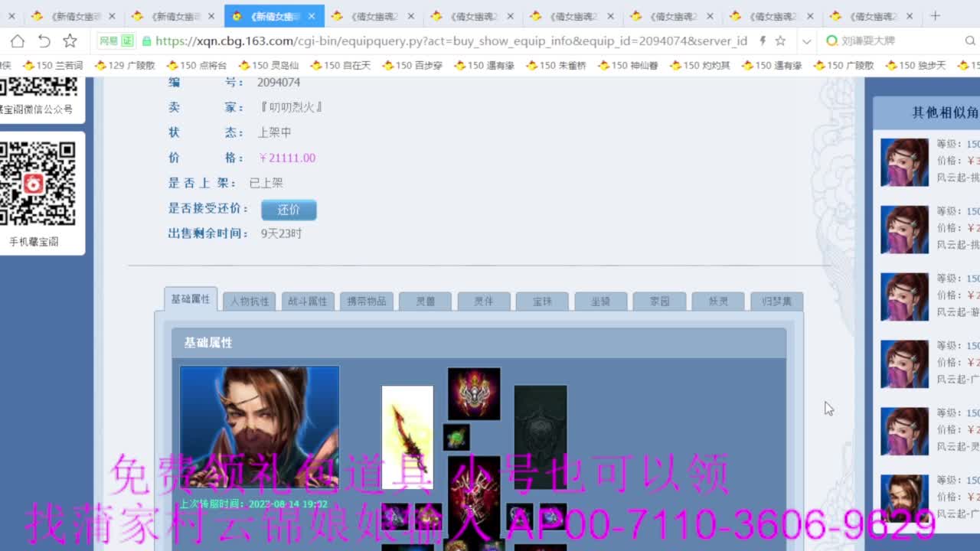Click the 已上架 listing value
Image resolution: width=980 pixels, height=551 pixels.
[266, 183]
